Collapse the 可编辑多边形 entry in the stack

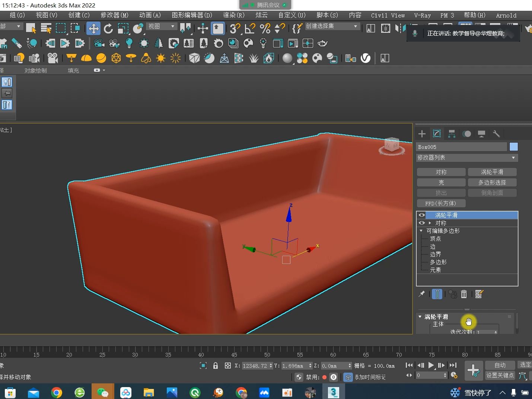coord(421,231)
